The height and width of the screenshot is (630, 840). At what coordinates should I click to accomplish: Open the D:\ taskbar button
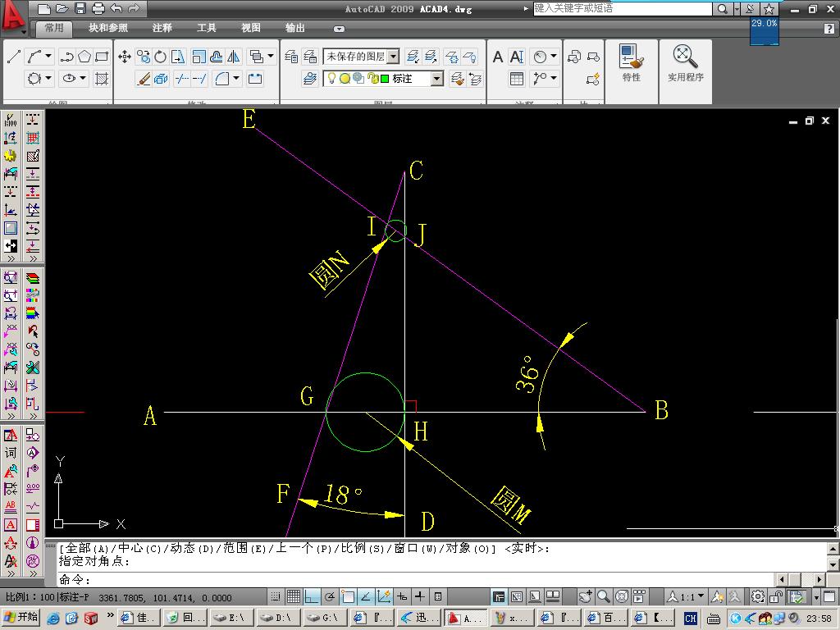(x=278, y=618)
